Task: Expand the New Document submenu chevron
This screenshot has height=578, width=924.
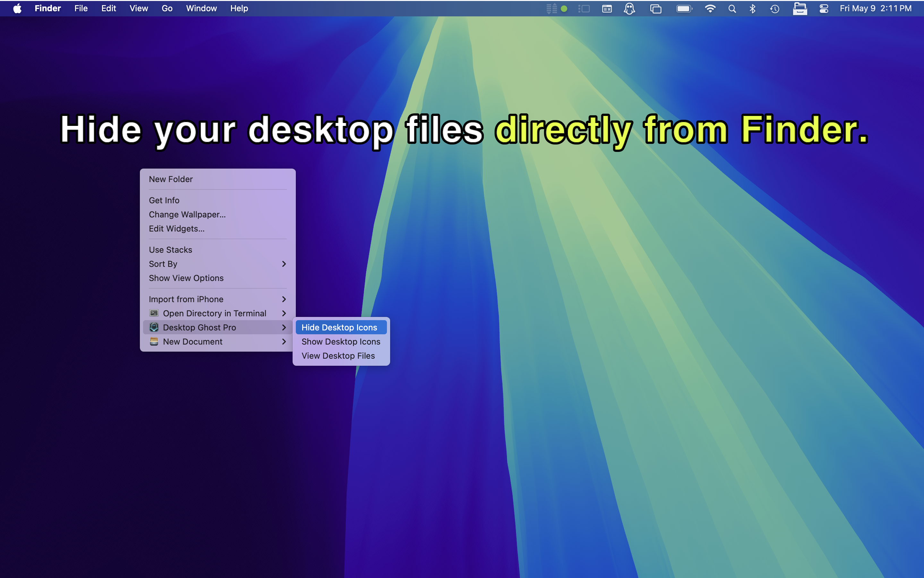Action: click(x=284, y=341)
